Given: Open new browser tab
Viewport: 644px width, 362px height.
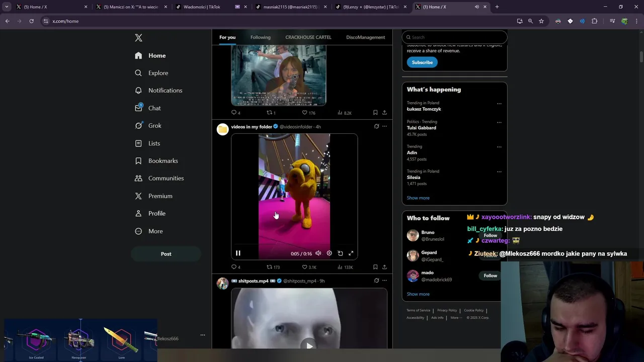Looking at the screenshot, I should click(x=497, y=7).
